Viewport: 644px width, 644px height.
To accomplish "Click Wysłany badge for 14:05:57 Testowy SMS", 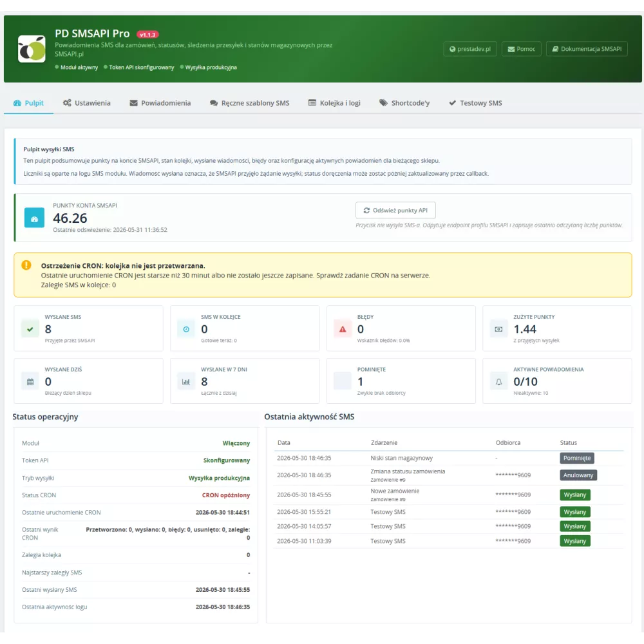I will 575,527.
